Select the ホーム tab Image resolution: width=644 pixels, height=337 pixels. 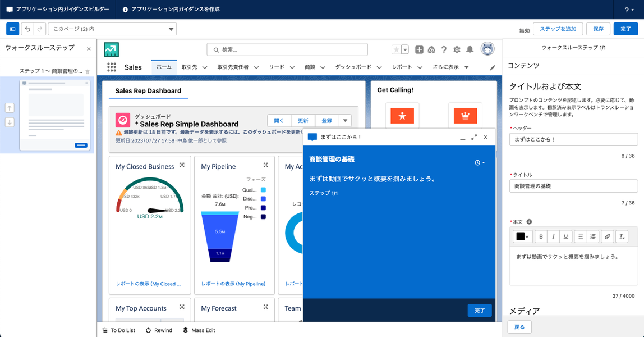[164, 67]
